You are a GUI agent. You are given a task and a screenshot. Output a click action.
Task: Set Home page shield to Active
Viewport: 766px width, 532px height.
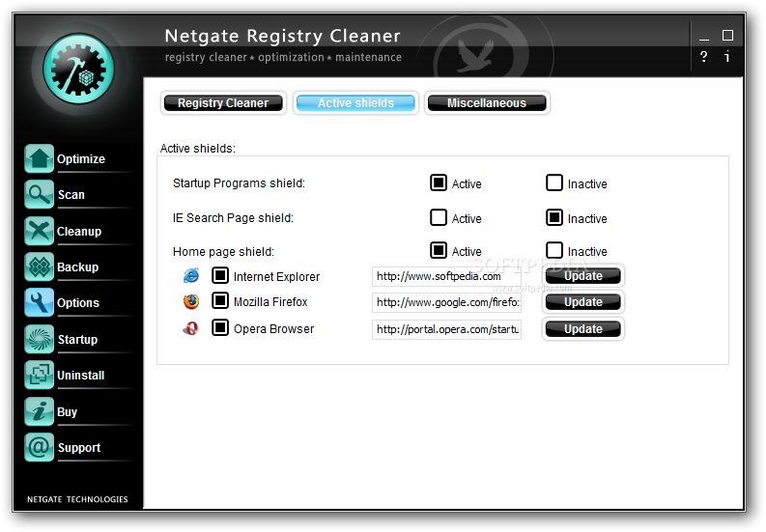coord(439,250)
